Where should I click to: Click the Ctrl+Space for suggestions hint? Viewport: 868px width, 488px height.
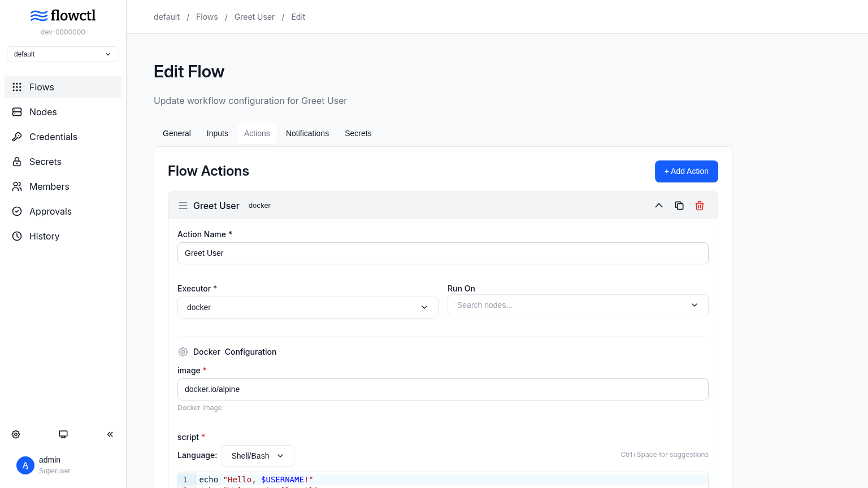pos(665,455)
